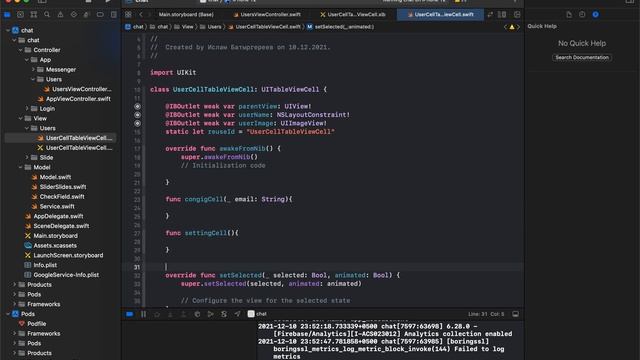Open the Podfile
Image resolution: width=640 pixels, height=360 pixels.
32,324
